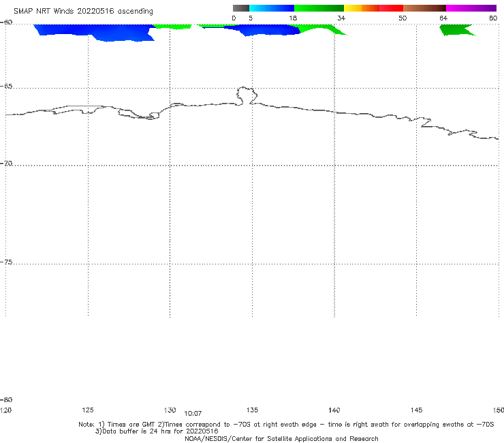The width and height of the screenshot is (504, 443).
Task: Click the color bar label "34"
Action: point(341,18)
